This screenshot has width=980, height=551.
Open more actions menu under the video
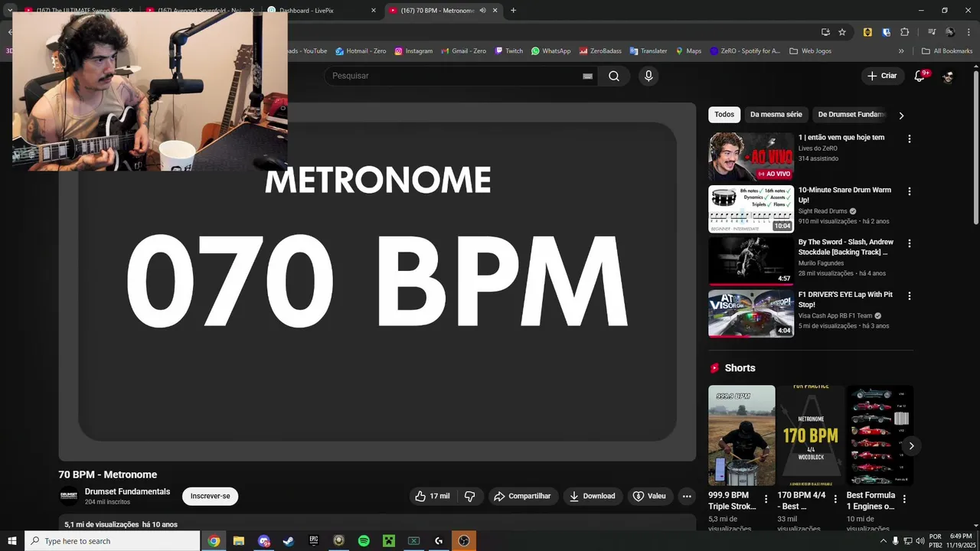[x=687, y=496]
